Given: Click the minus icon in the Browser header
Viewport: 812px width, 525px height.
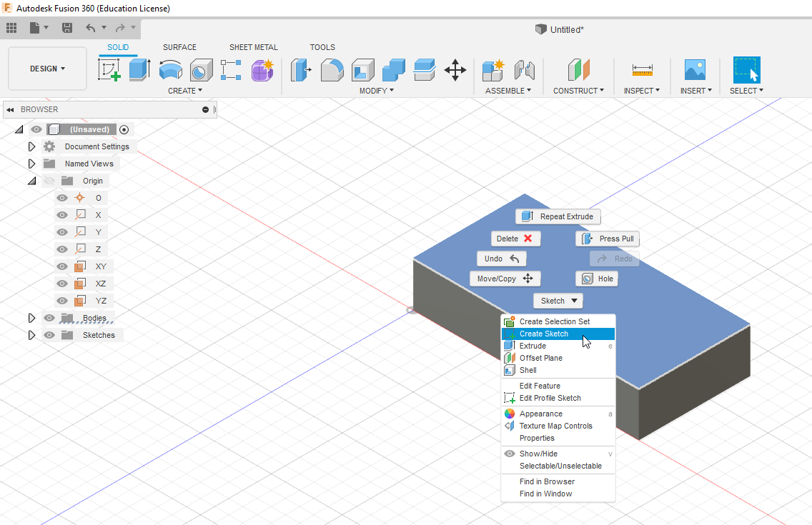Looking at the screenshot, I should point(206,110).
